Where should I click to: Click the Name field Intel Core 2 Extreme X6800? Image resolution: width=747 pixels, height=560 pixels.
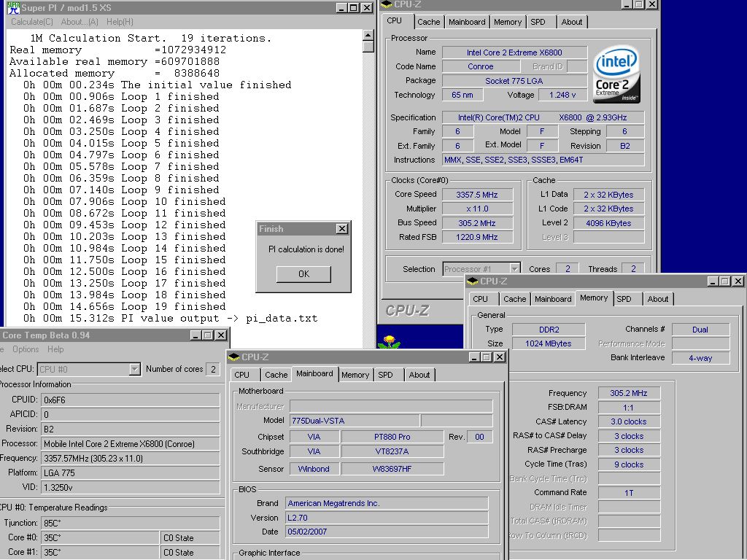[514, 52]
